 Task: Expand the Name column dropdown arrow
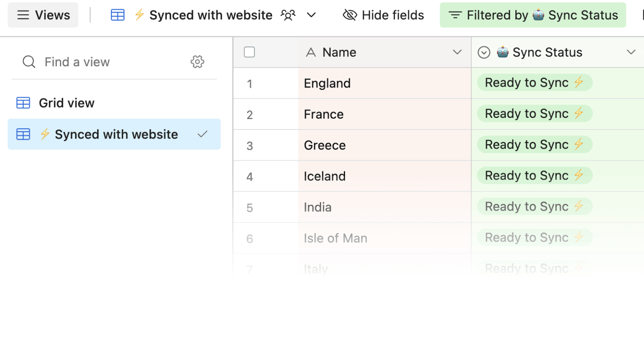[x=457, y=52]
